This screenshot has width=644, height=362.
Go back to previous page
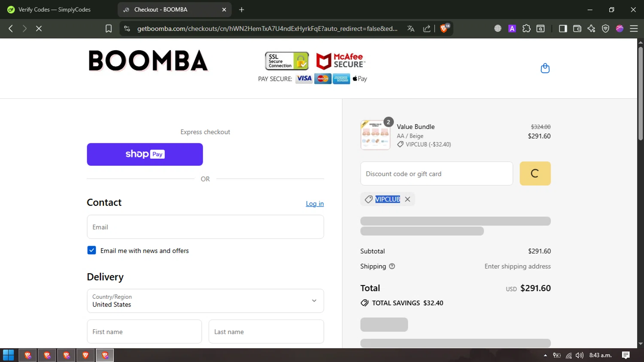click(x=11, y=28)
